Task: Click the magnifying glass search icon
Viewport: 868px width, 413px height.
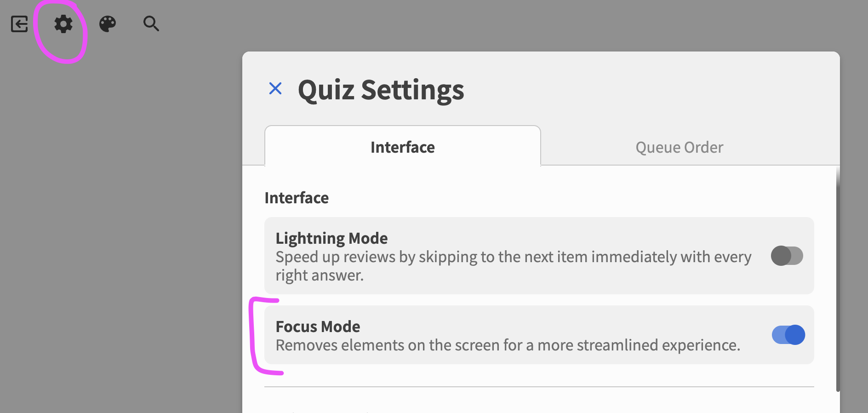Action: pos(151,23)
